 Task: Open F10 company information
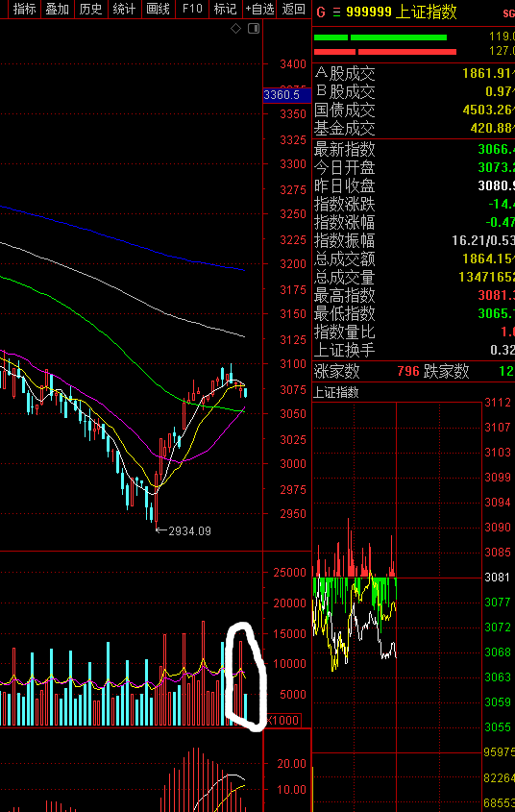click(x=192, y=9)
